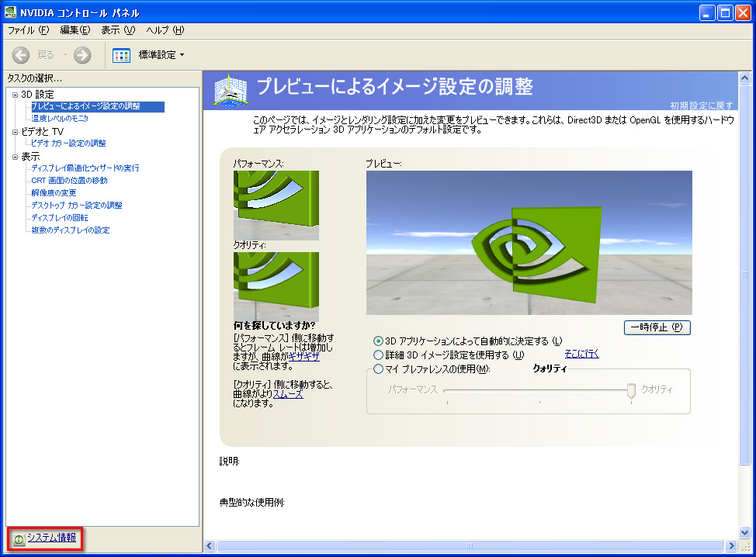This screenshot has width=756, height=557.
Task: Click the 一時停止 button
Action: (x=657, y=327)
